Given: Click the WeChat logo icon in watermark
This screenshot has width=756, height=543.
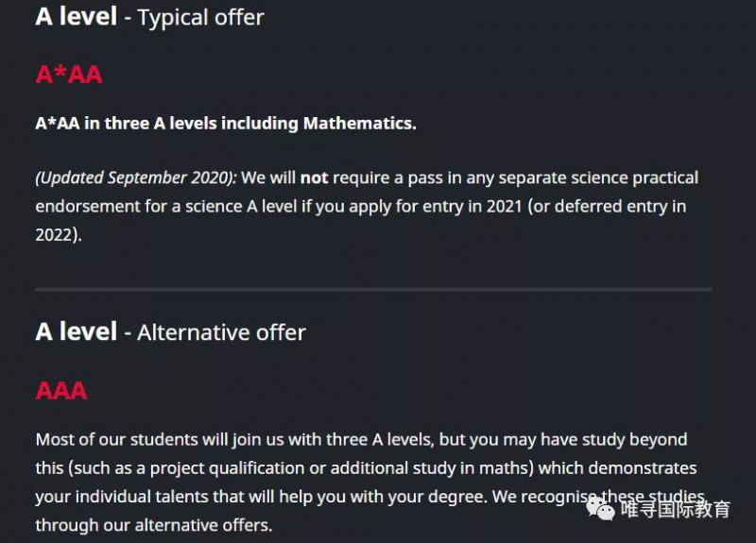Looking at the screenshot, I should tap(600, 509).
